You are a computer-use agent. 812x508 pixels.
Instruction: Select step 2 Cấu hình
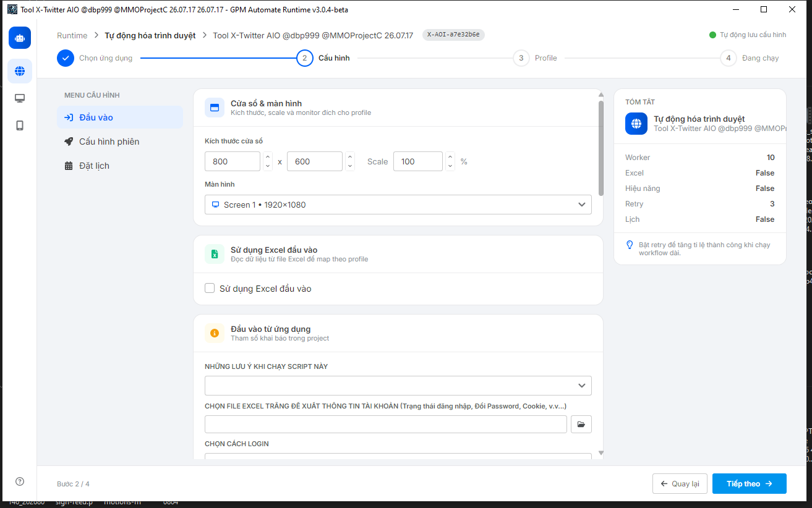[323, 58]
